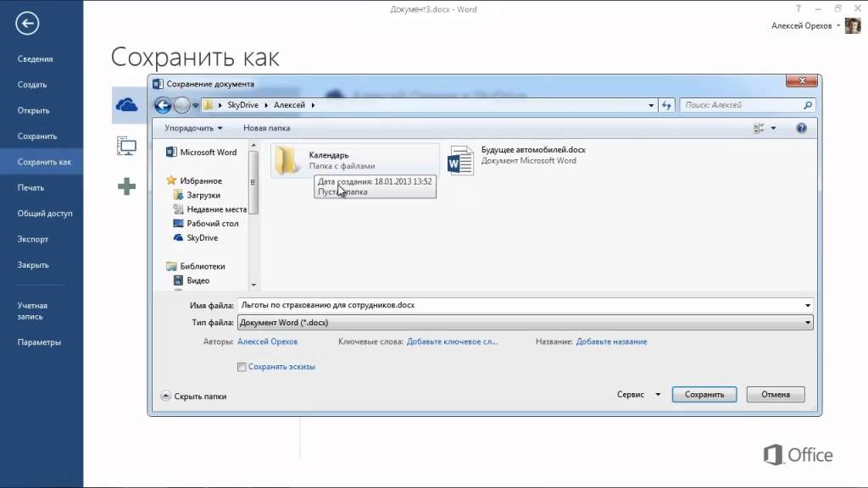Collapse folders with Скрыть папки
The height and width of the screenshot is (488, 868).
click(194, 396)
